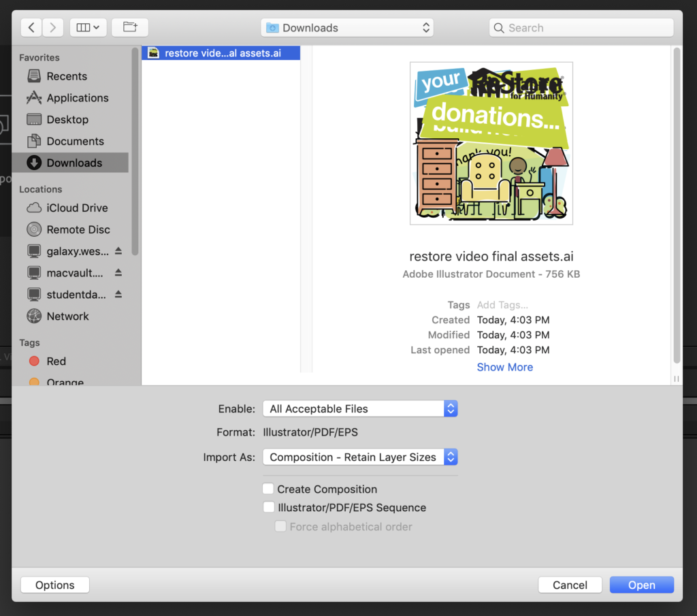The image size is (697, 616).
Task: Eject the studentda network volume
Action: click(x=118, y=295)
